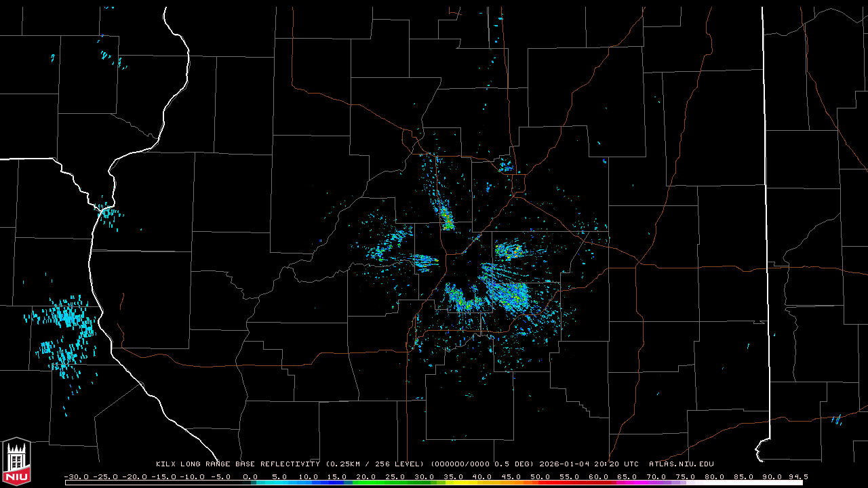868x488 pixels.
Task: Click the echo cluster east of the radar center
Action: (x=510, y=251)
